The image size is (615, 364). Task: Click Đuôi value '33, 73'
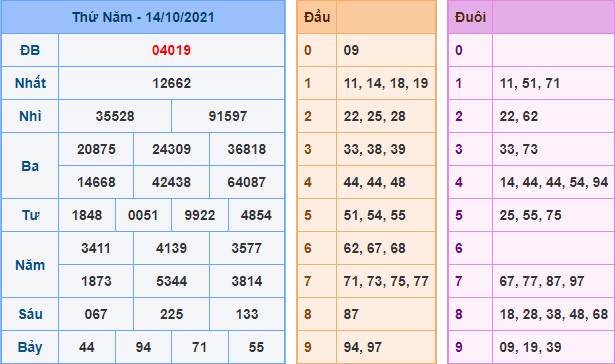click(519, 149)
